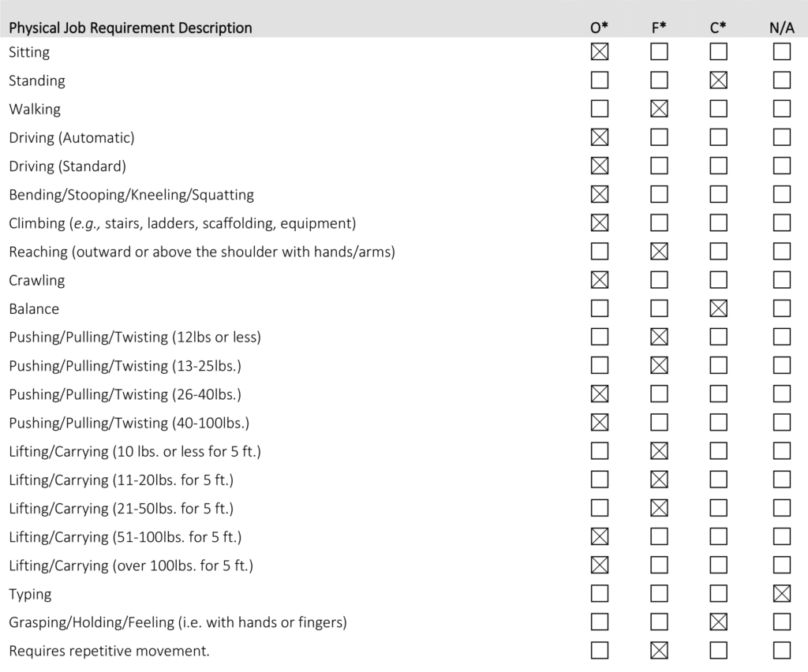Check F* for Grasping/Holding/Feeling row

click(x=659, y=622)
